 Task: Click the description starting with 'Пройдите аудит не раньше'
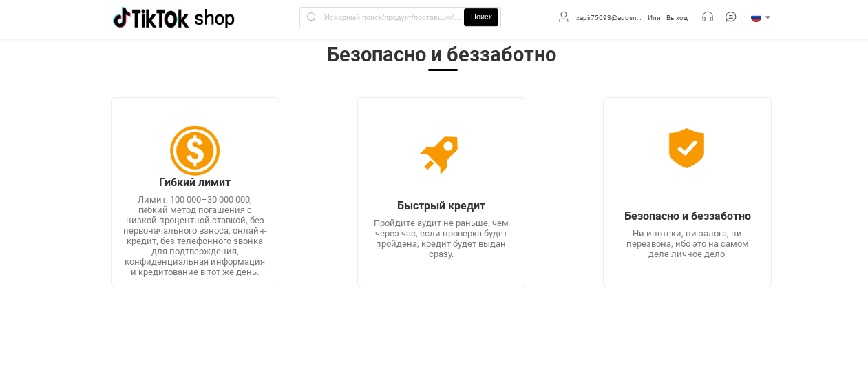[441, 238]
